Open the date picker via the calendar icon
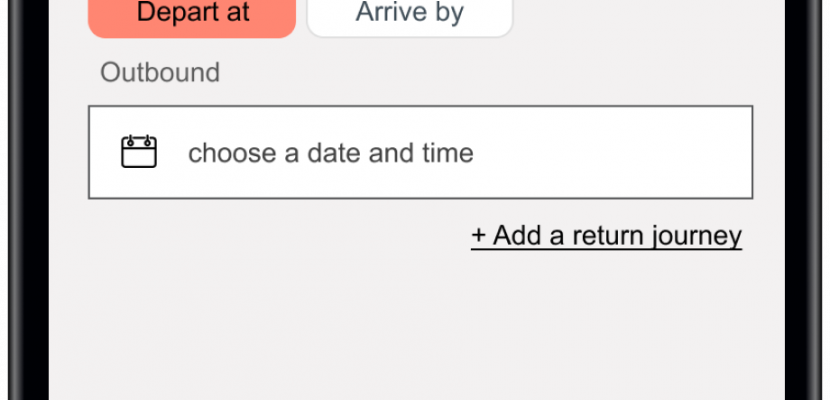Screen dimensions: 830x400 coord(139,152)
